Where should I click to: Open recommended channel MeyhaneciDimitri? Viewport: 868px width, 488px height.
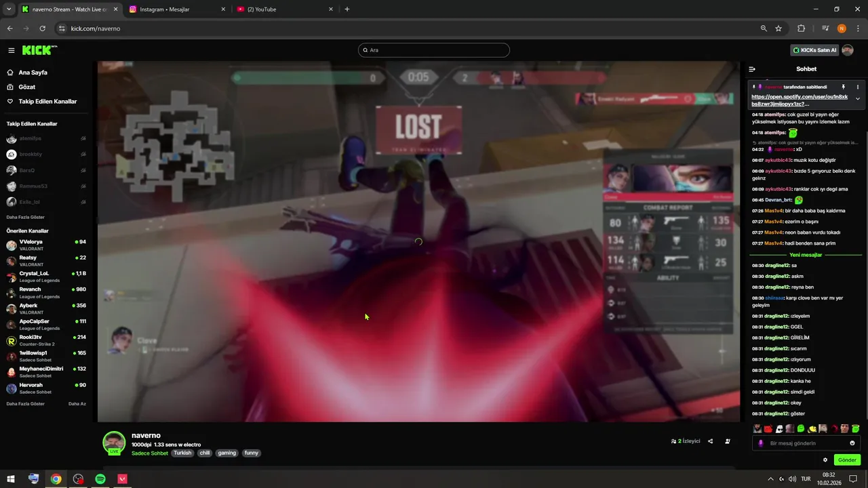click(46, 372)
